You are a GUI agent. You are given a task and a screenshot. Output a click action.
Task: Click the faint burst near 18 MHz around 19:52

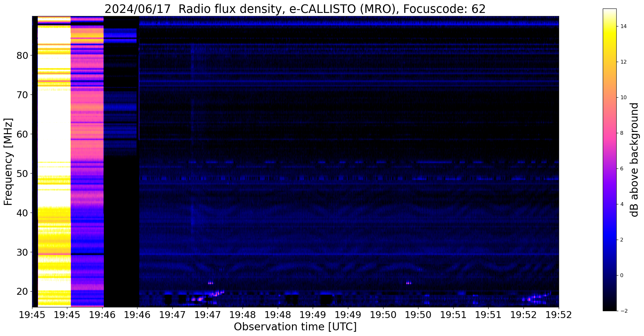(x=536, y=298)
